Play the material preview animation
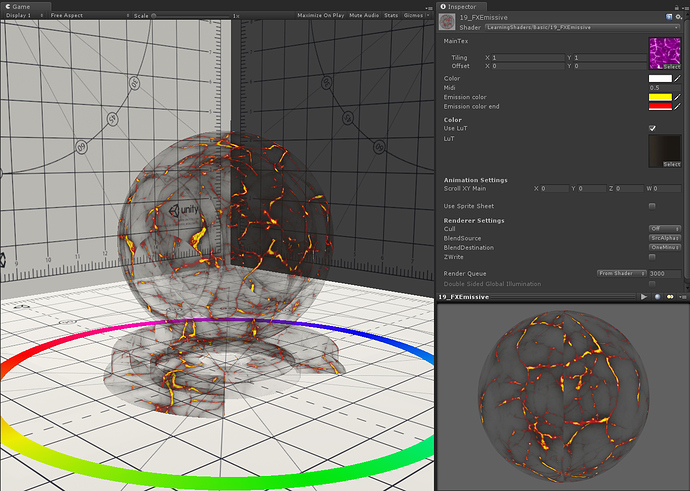690x491 pixels. pyautogui.click(x=644, y=297)
